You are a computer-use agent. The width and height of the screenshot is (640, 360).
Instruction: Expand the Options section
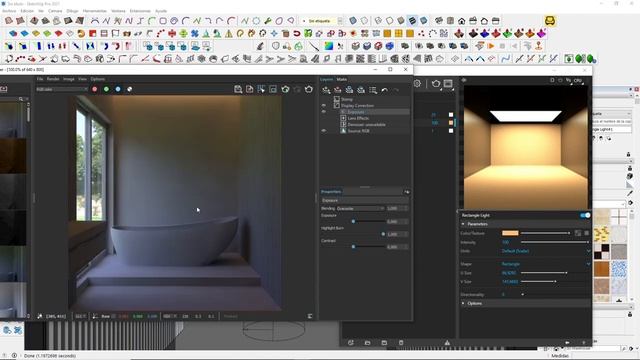pos(463,304)
